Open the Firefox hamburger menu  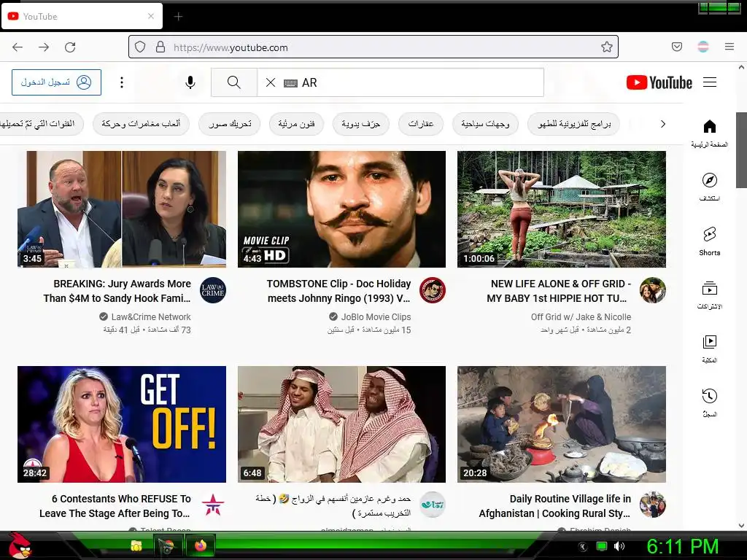click(729, 47)
